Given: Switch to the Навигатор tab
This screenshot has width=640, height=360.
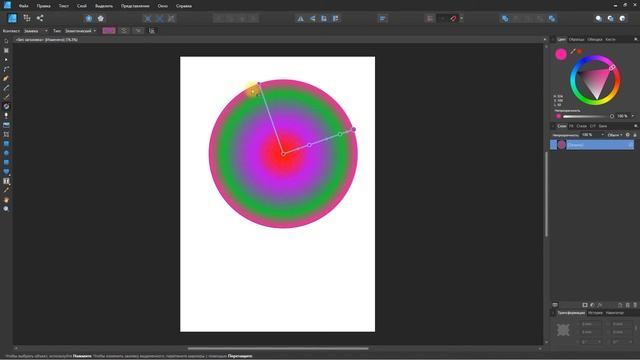Looking at the screenshot, I should click(615, 313).
